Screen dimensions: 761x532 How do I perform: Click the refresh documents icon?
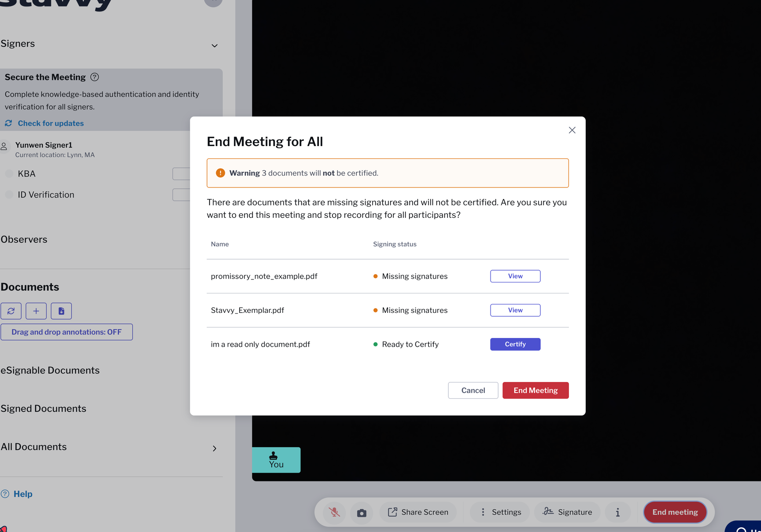coord(11,311)
